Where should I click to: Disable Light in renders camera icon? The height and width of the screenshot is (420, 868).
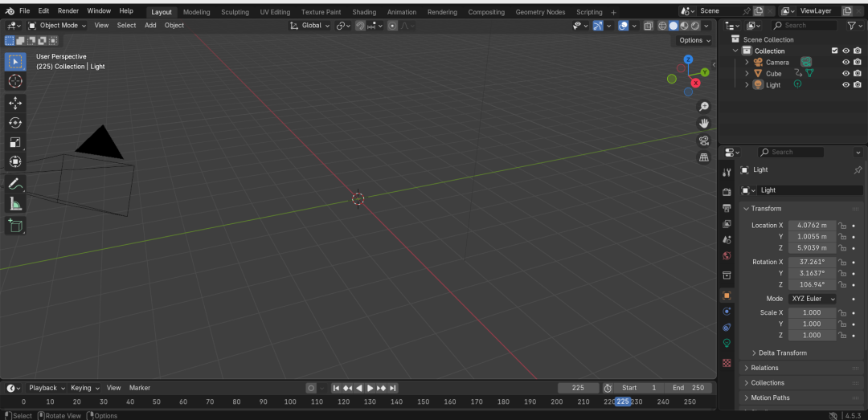[x=858, y=84]
